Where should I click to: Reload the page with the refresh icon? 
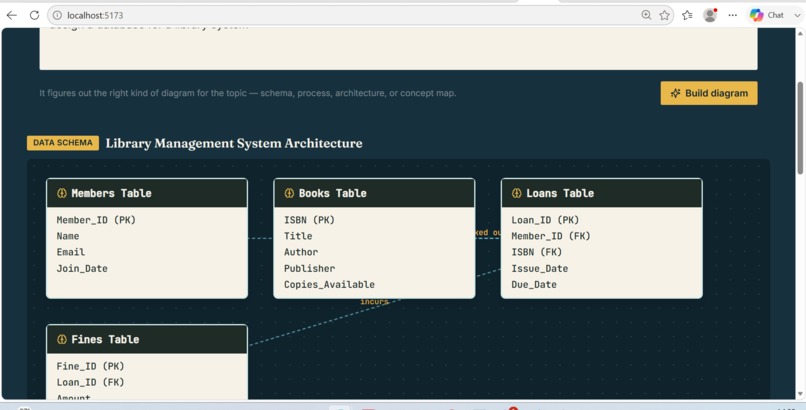34,15
